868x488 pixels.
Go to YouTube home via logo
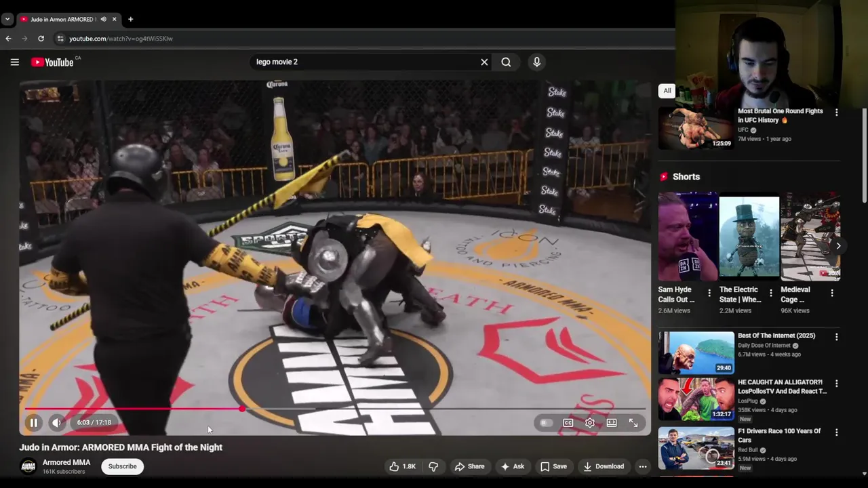coord(52,62)
